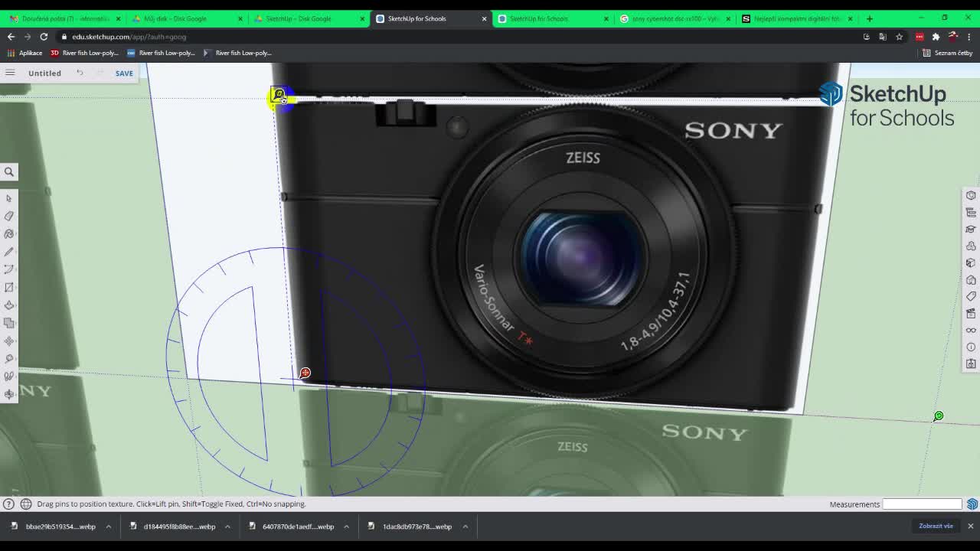Click the address bar URL
This screenshot has width=980, height=551.
(129, 37)
